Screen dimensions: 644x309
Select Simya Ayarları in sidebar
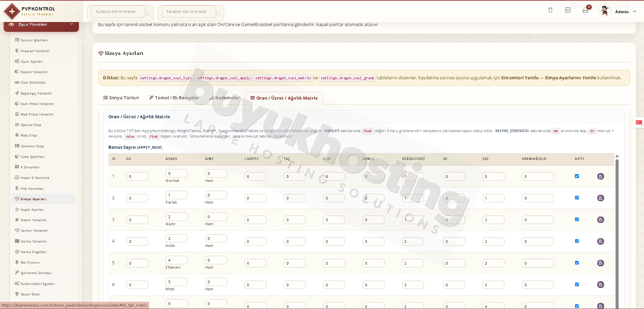point(43,199)
